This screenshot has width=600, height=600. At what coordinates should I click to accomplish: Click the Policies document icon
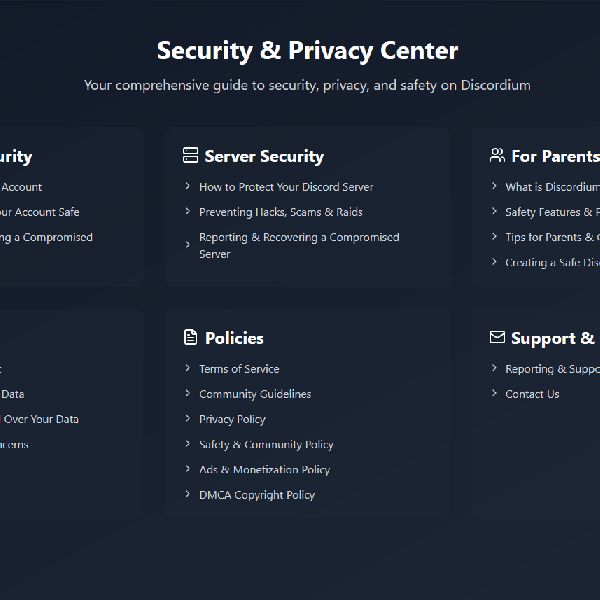[x=191, y=338]
